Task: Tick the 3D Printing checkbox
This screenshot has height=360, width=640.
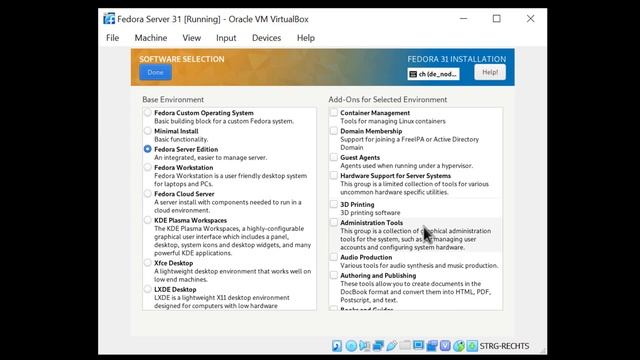Action: point(334,204)
